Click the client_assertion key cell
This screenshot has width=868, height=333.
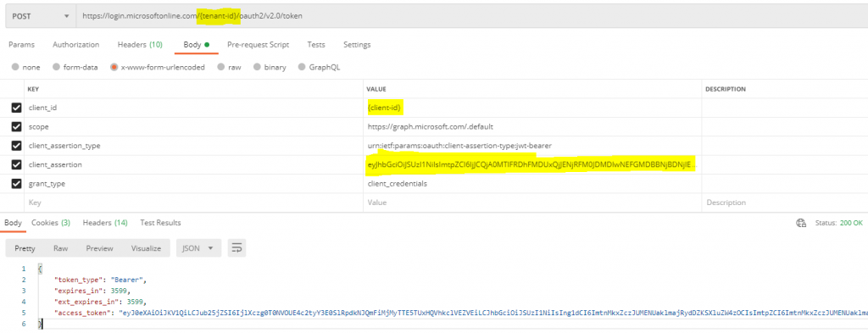pyautogui.click(x=194, y=164)
